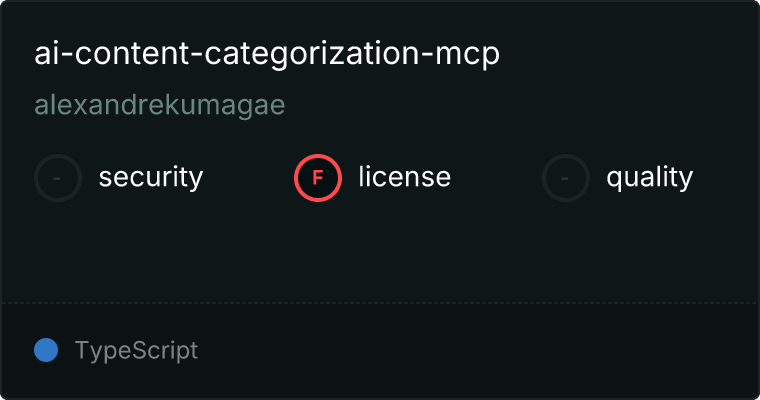Viewport: 760px width, 400px height.
Task: Click the security score dash badge
Action: tap(58, 178)
